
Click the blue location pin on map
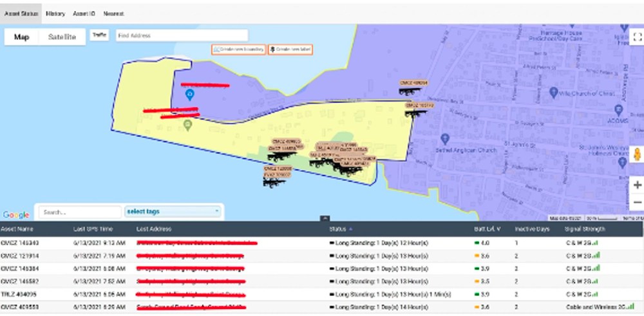click(189, 95)
